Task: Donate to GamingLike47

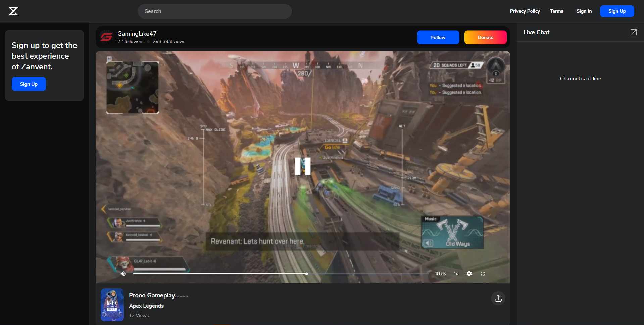Action: (485, 37)
